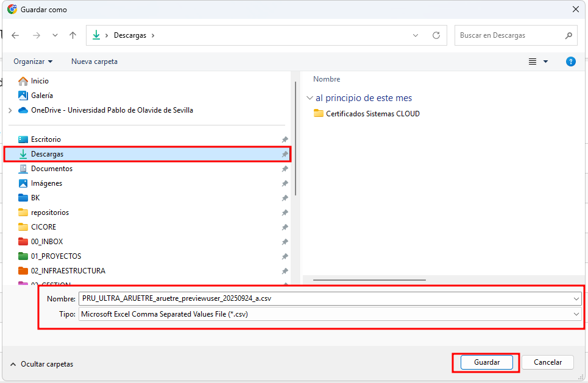This screenshot has height=383, width=588.
Task: Open the Galería item in sidebar
Action: click(41, 96)
